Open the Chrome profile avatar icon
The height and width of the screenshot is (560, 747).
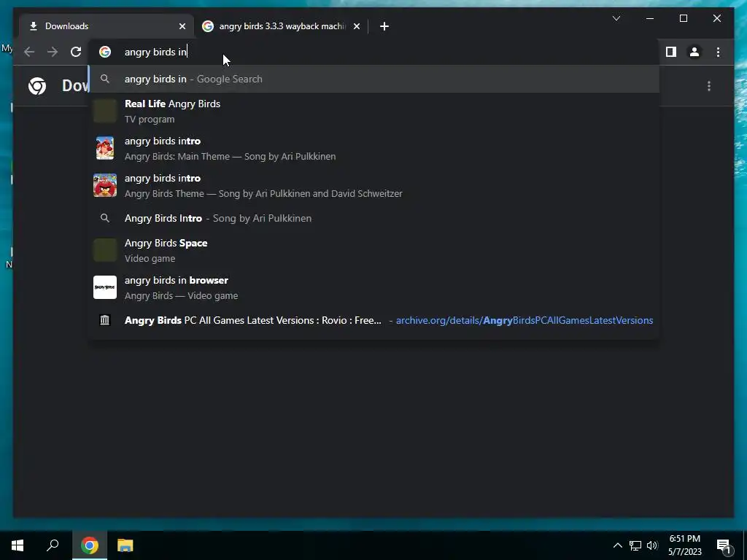point(694,52)
